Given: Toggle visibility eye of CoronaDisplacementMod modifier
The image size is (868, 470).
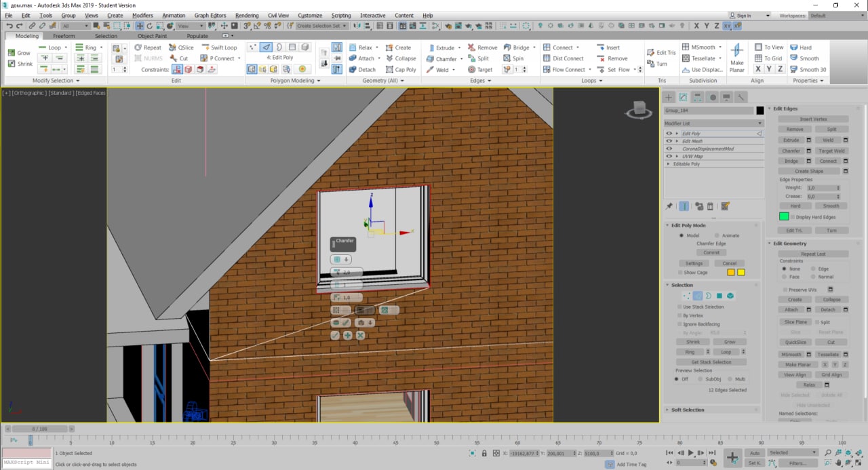Looking at the screenshot, I should point(669,149).
